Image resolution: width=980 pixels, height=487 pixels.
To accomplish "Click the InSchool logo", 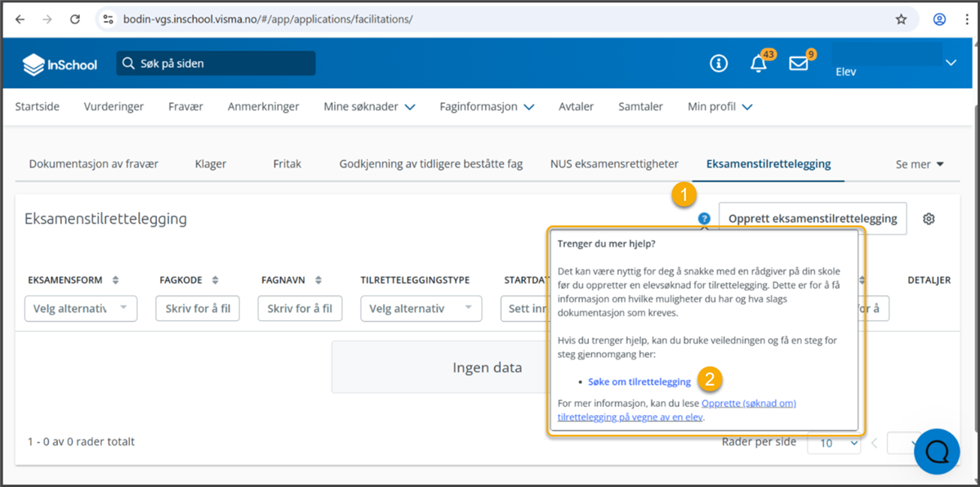I will click(60, 64).
